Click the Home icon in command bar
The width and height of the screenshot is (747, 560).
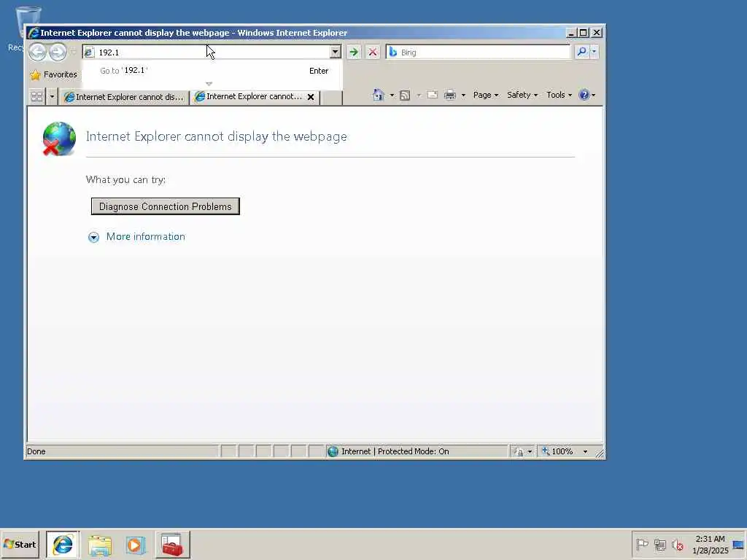point(379,95)
